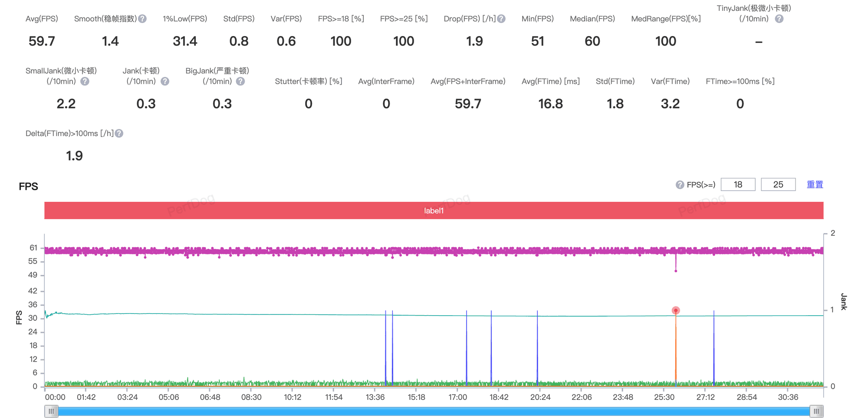Click FPS drop point near 25:30
The image size is (868, 419).
pyautogui.click(x=676, y=271)
